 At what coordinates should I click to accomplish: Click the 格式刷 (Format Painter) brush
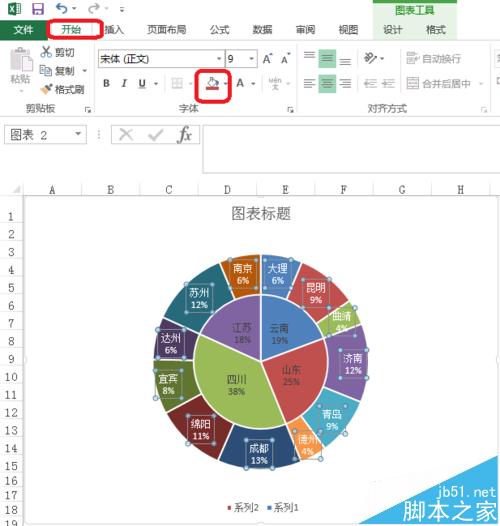62,90
